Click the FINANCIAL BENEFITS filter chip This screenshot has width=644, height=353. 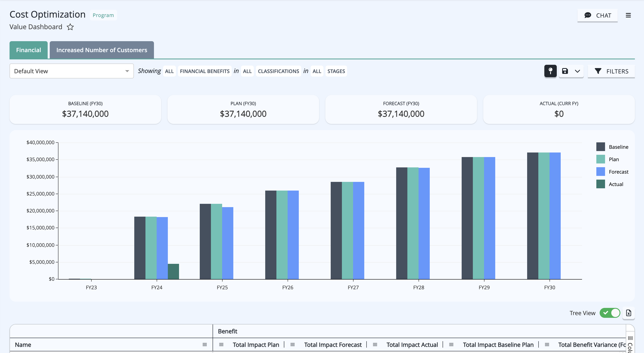[x=205, y=71]
